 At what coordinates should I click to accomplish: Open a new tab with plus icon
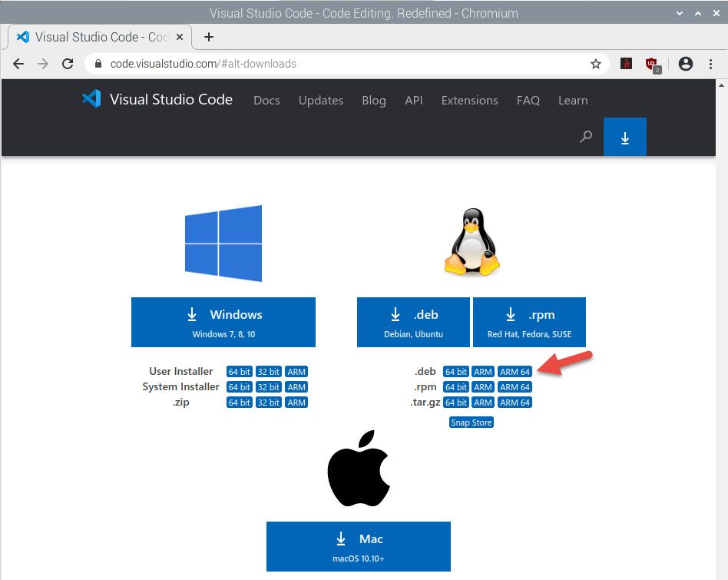click(209, 37)
